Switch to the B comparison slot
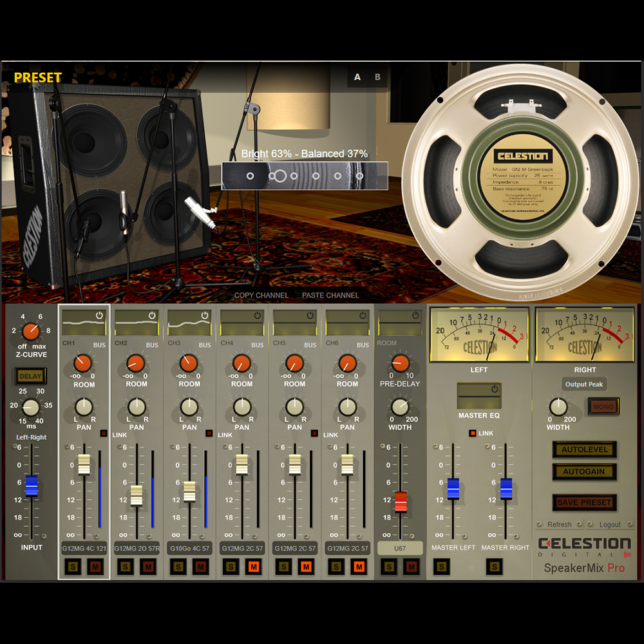644x644 pixels. coord(377,77)
